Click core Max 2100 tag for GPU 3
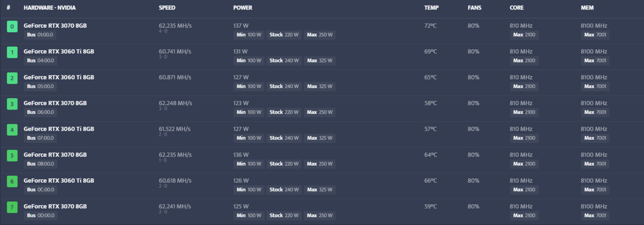 coord(524,112)
